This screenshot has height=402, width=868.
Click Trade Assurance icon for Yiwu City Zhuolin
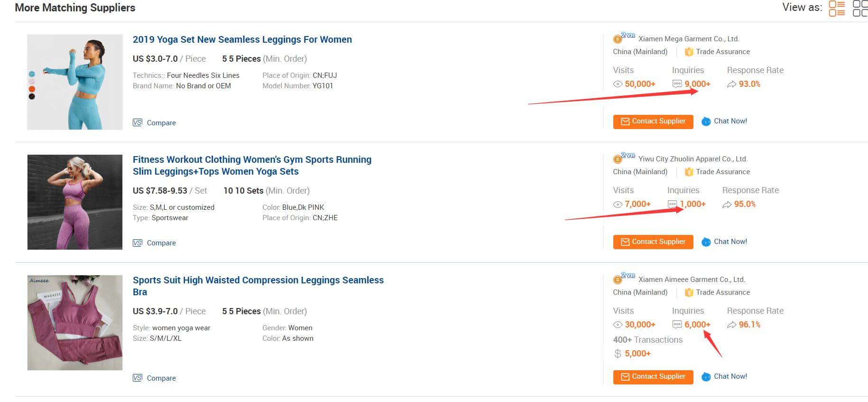point(689,172)
